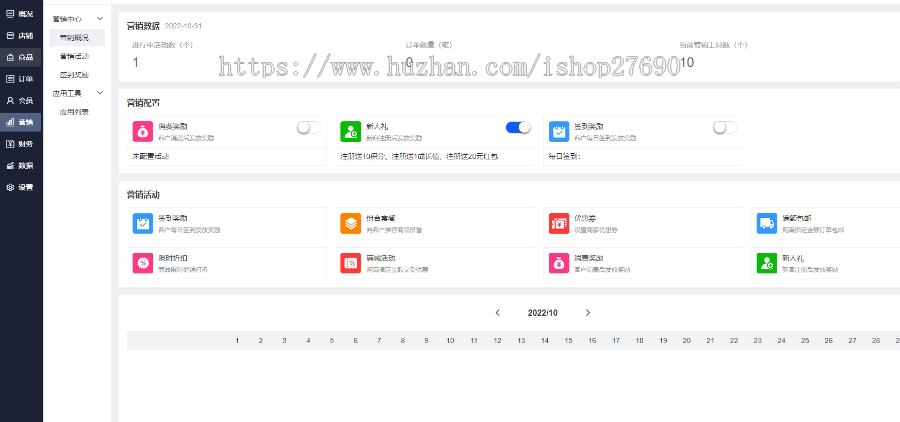
Task: Open the blue 满额包邮 truck icon
Action: coord(767,223)
